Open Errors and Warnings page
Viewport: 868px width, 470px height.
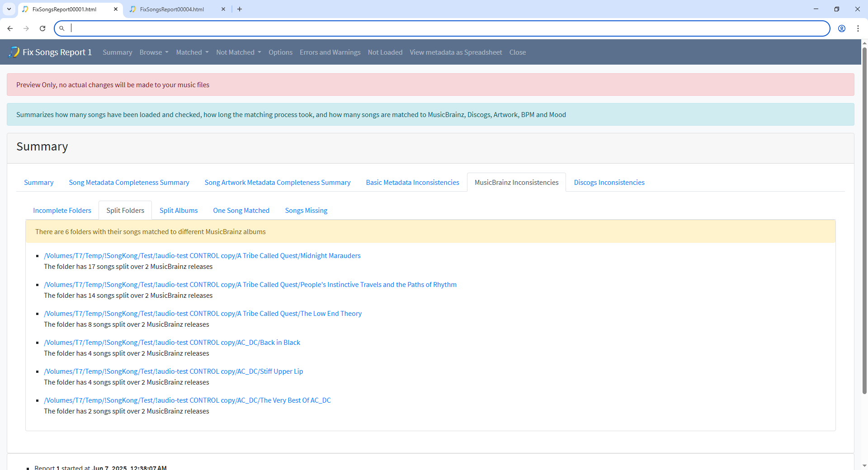click(330, 52)
